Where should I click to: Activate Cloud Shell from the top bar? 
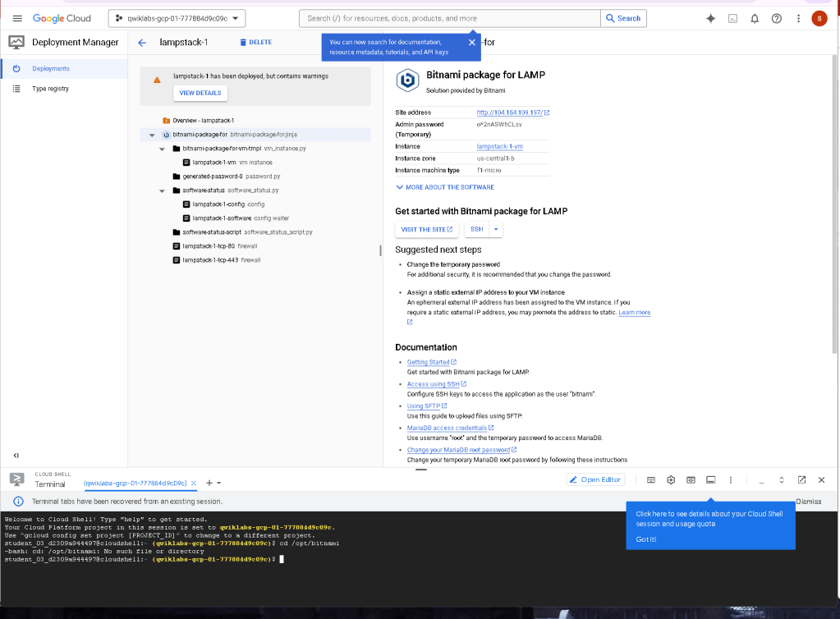[732, 18]
